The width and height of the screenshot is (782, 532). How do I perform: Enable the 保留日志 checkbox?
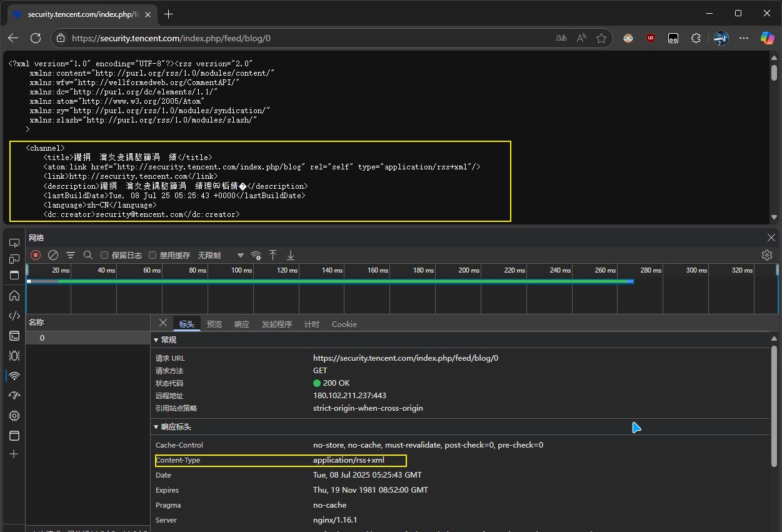(x=104, y=255)
